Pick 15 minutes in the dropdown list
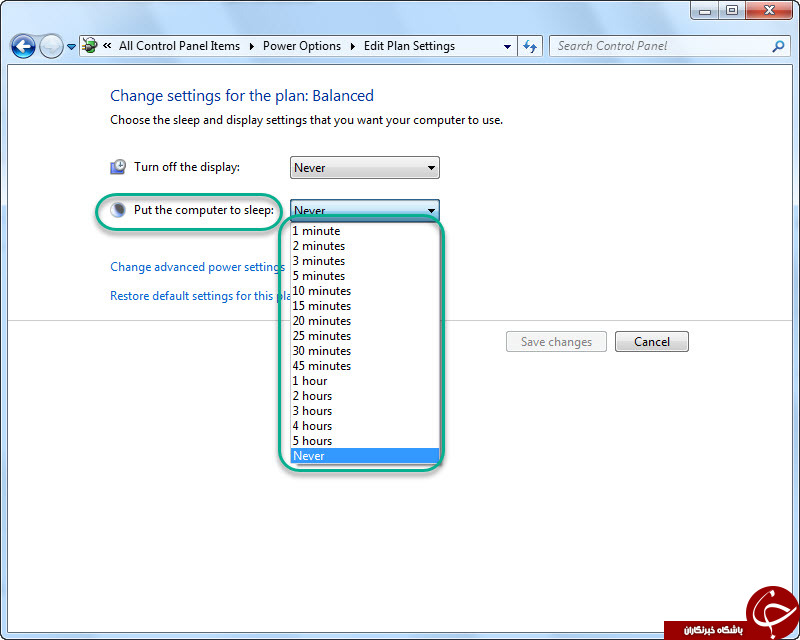 point(364,306)
